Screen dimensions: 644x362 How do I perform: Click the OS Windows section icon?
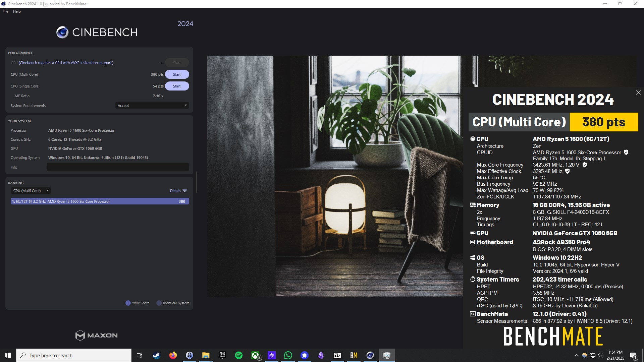473,257
